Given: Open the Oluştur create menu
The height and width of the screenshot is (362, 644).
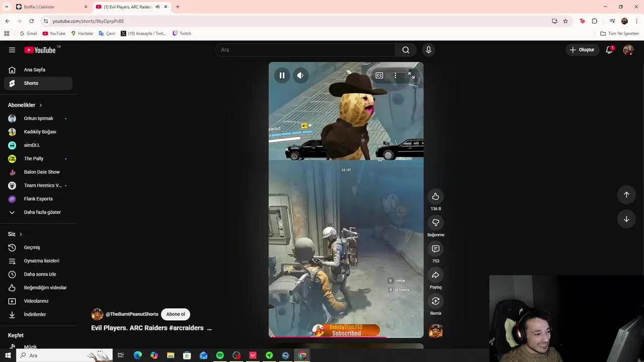Looking at the screenshot, I should click(x=582, y=50).
